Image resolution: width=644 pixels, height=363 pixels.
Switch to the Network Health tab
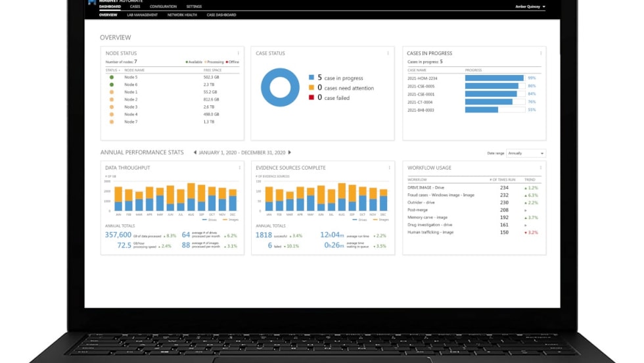182,14
